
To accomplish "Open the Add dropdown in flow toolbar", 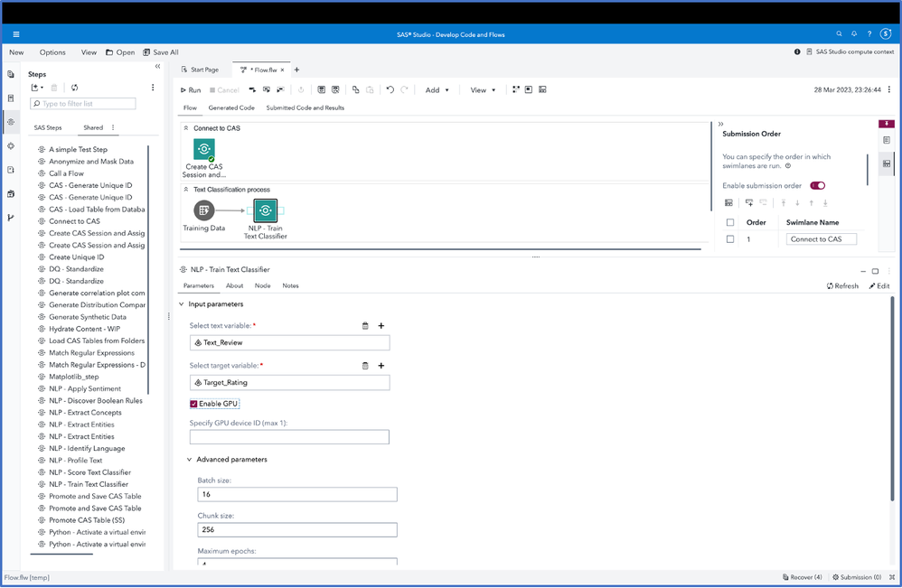I will pyautogui.click(x=437, y=90).
